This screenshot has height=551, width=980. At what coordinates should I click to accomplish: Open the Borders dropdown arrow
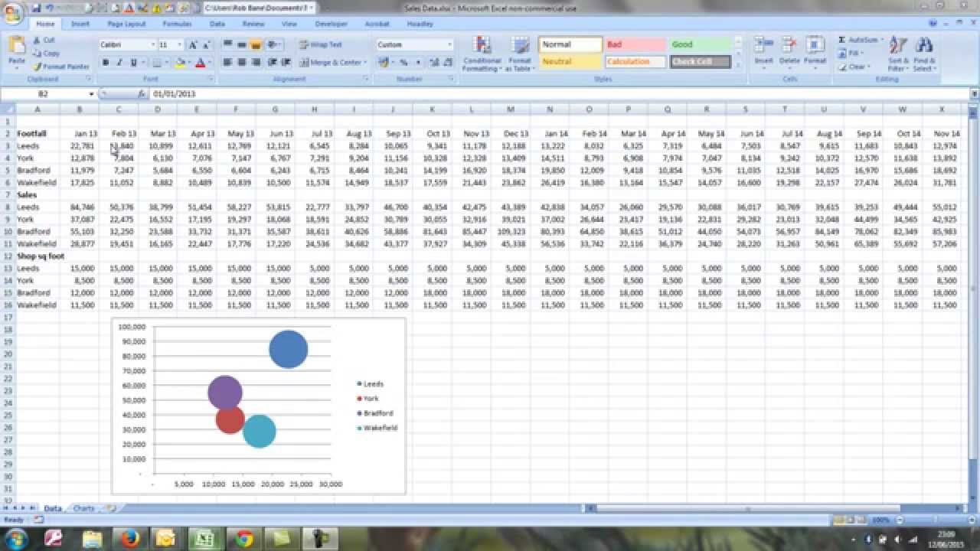click(168, 63)
